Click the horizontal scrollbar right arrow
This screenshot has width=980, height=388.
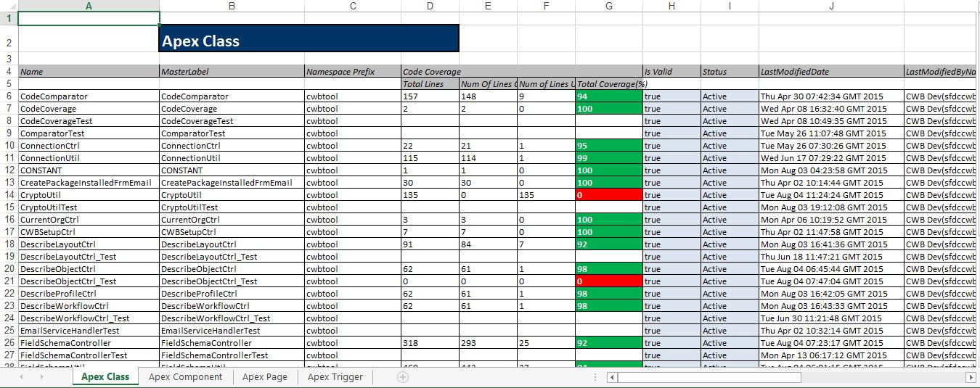(x=971, y=377)
